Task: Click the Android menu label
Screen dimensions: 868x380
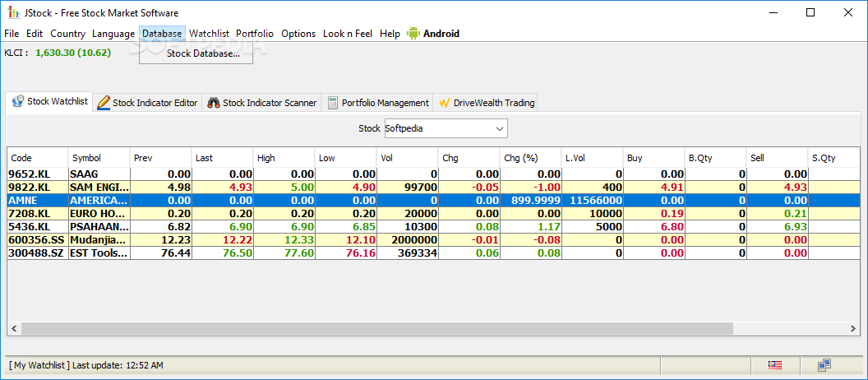Action: coord(441,33)
